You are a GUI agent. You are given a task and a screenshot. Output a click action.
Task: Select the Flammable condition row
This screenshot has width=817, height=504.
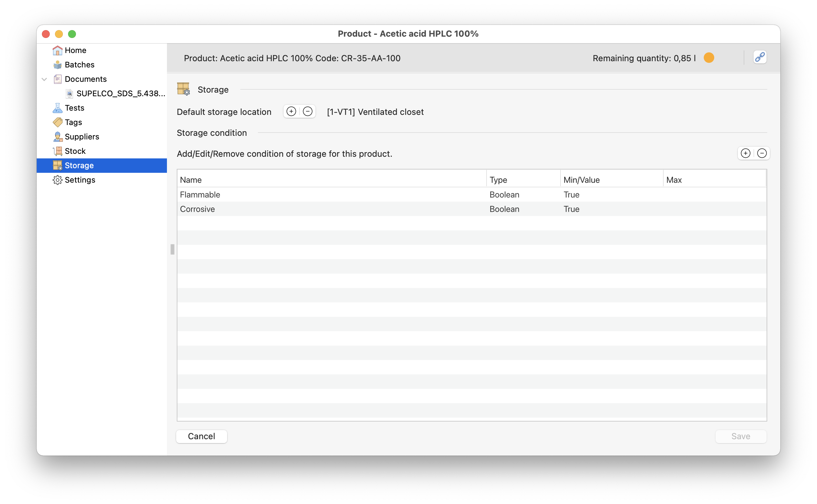(x=472, y=195)
